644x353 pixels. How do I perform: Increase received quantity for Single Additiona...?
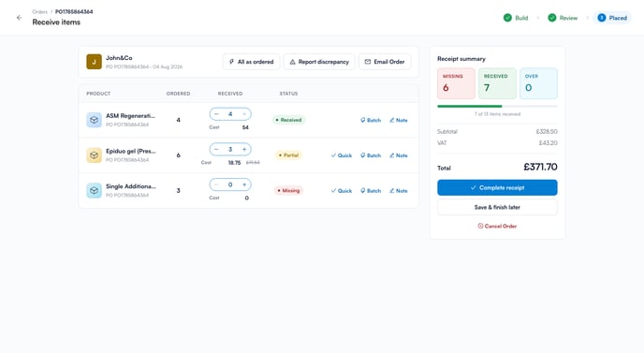tap(244, 184)
